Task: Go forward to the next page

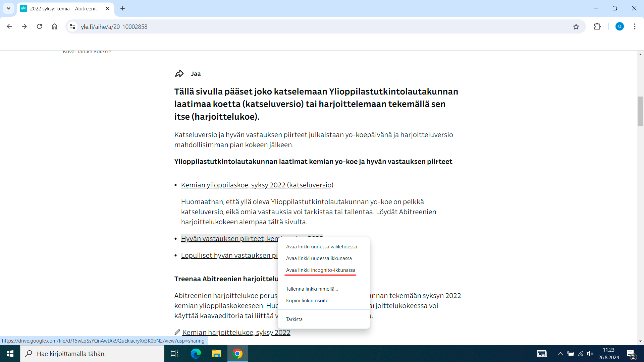Action: pyautogui.click(x=24, y=26)
